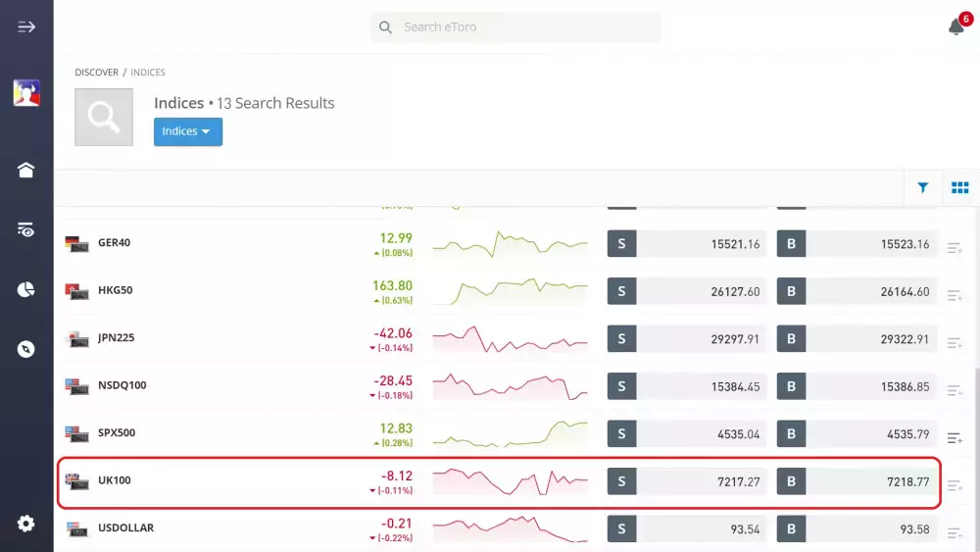Add NSDQ100 to watchlist icon

pyautogui.click(x=955, y=390)
